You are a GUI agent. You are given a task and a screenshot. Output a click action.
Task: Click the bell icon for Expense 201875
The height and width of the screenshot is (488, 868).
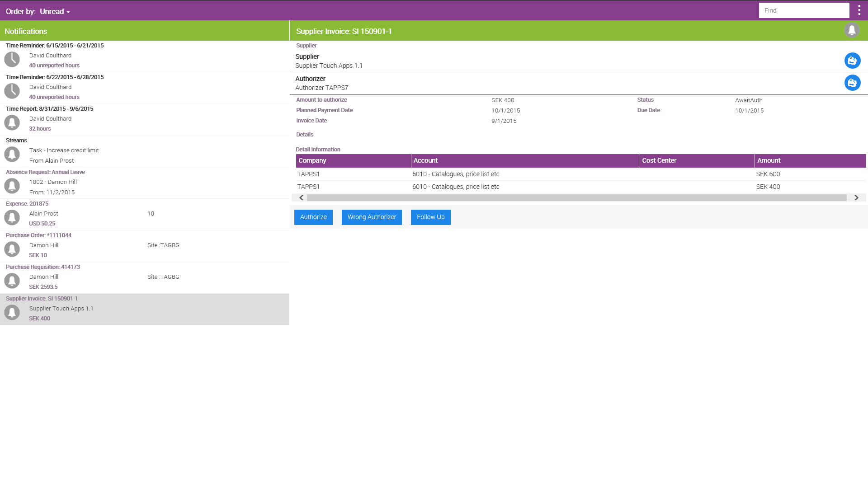pyautogui.click(x=12, y=217)
